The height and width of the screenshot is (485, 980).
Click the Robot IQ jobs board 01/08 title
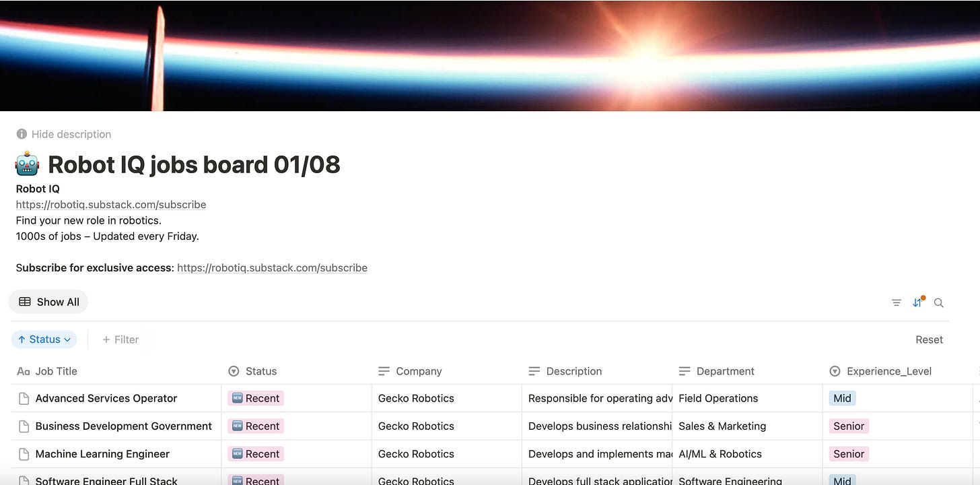(x=194, y=164)
